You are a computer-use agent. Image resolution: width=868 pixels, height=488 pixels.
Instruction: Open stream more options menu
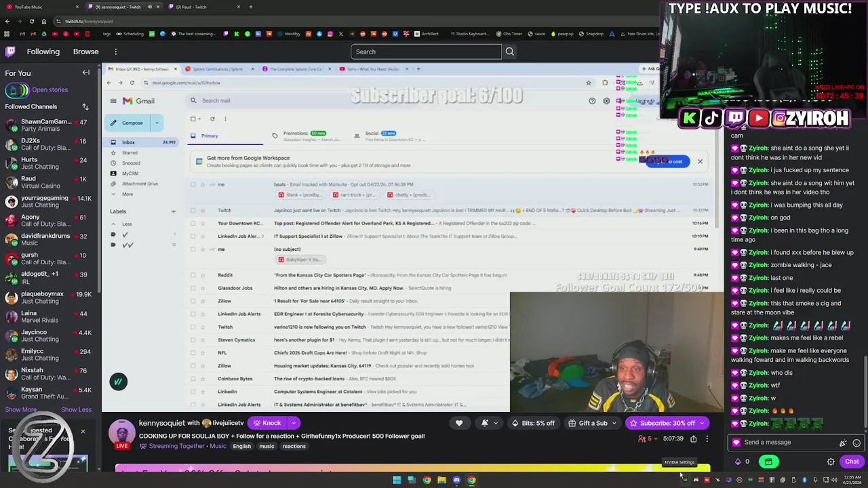(x=707, y=439)
